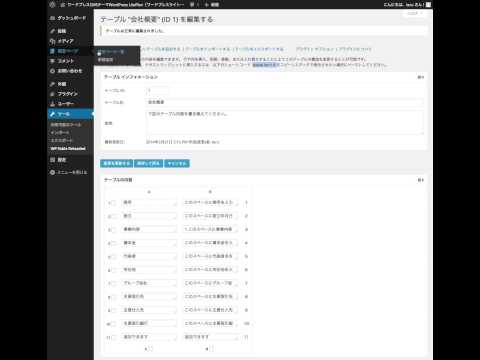Click the column A header letter

click(x=149, y=192)
